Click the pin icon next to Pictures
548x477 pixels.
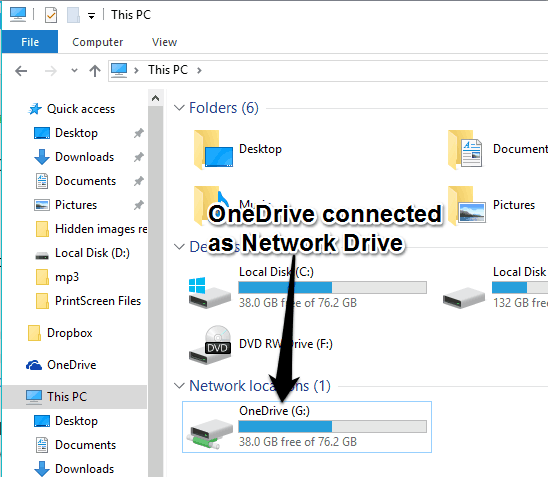pyautogui.click(x=139, y=205)
